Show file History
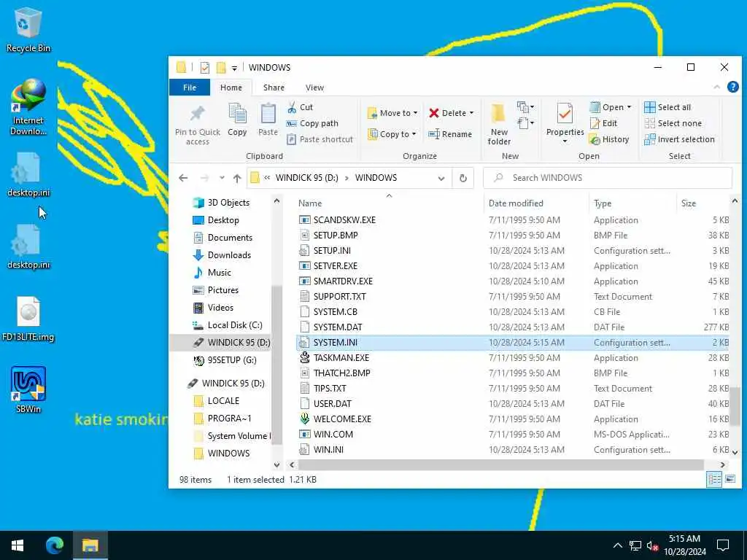This screenshot has width=747, height=560. pos(609,139)
